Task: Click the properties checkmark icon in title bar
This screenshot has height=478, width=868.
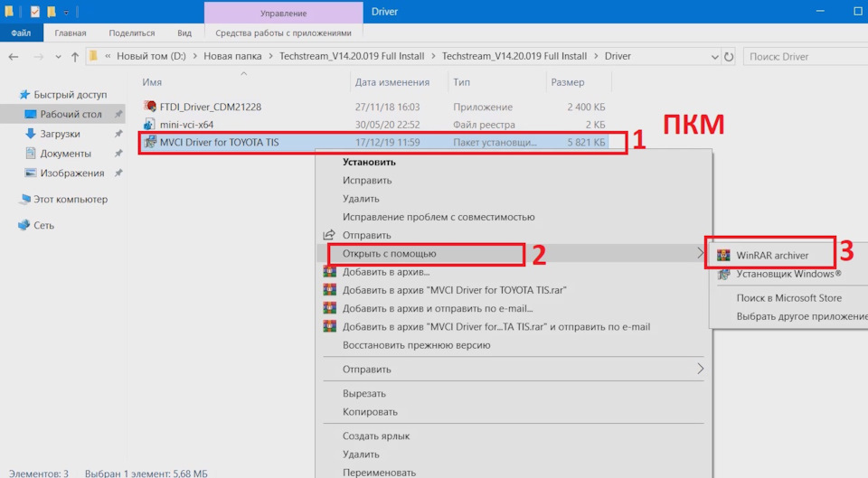Action: [35, 12]
